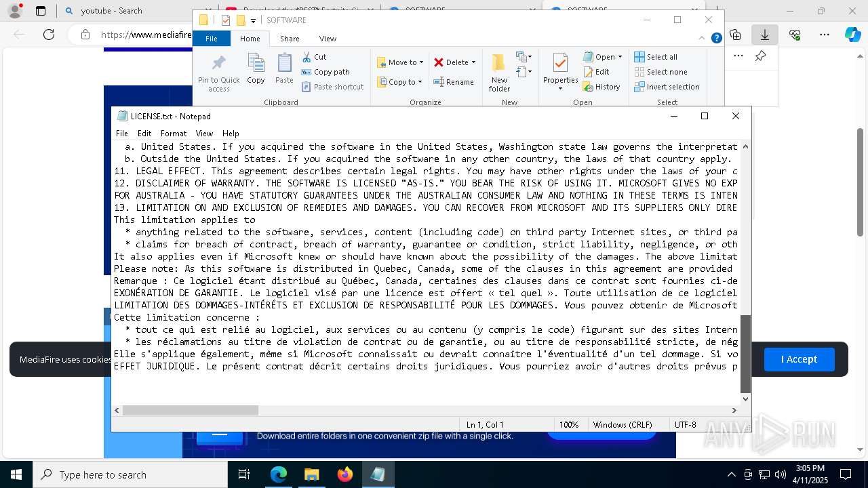Open File Explorer from taskbar
Image resolution: width=868 pixels, height=488 pixels.
(x=311, y=474)
